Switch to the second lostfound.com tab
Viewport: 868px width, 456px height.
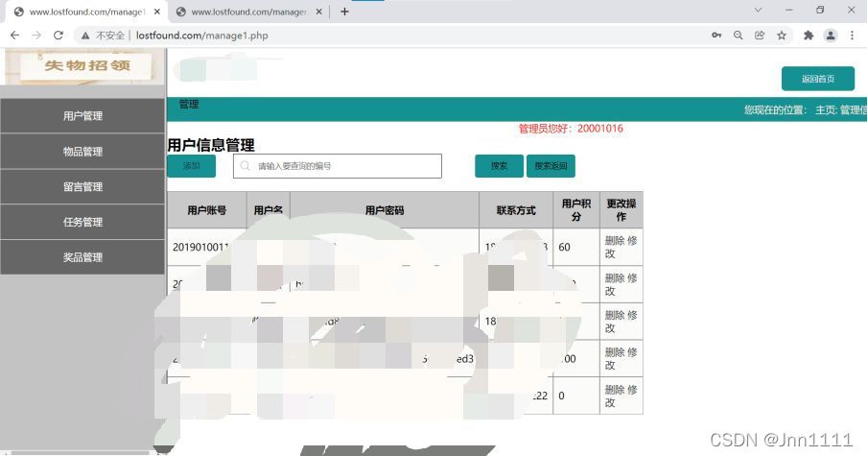pyautogui.click(x=249, y=12)
